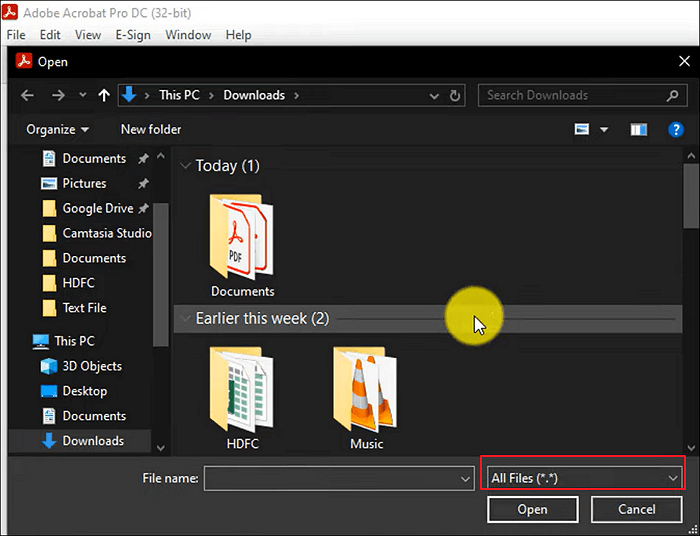Screen dimensions: 700x536
Task: Select the Music folder thumbnail
Action: tap(366, 398)
